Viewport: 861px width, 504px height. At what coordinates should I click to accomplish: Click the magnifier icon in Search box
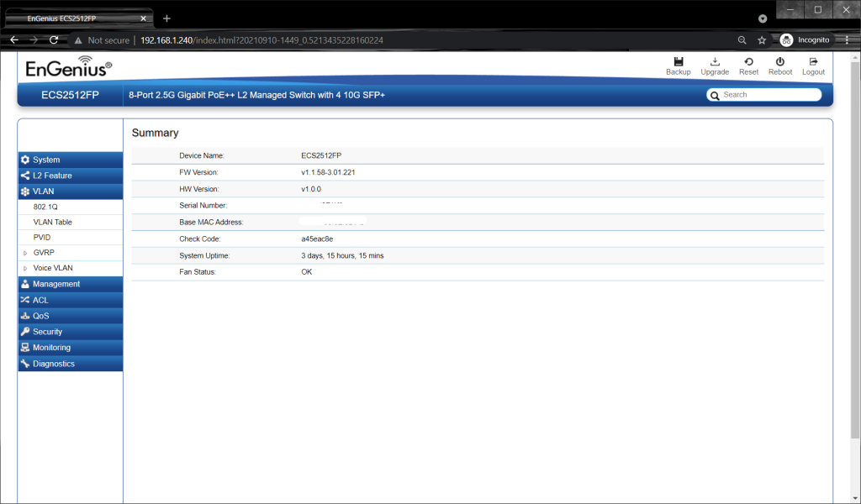(x=715, y=96)
